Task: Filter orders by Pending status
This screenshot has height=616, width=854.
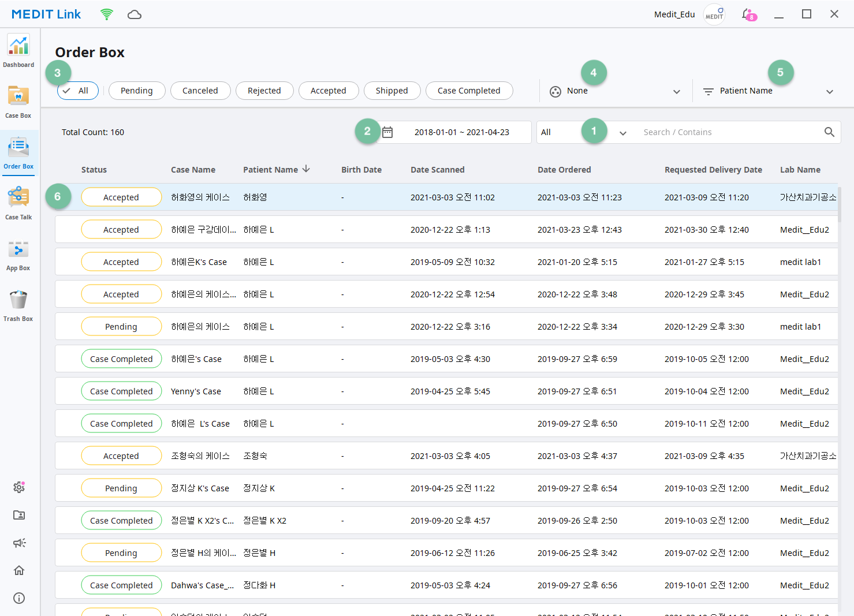Action: coord(137,91)
